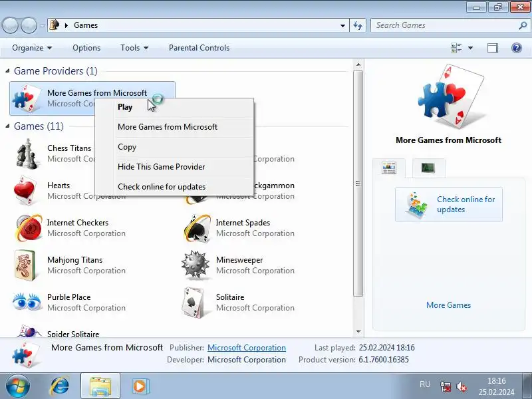Image resolution: width=532 pixels, height=399 pixels.
Task: Switch to the performance monitor tab
Action: pos(428,168)
